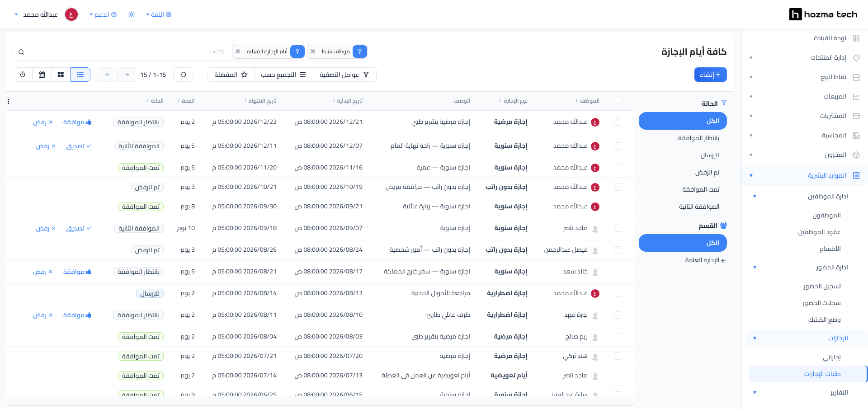The image size is (868, 409).
Task: Click تصديق for the 2026/12/07 row
Action: click(79, 146)
